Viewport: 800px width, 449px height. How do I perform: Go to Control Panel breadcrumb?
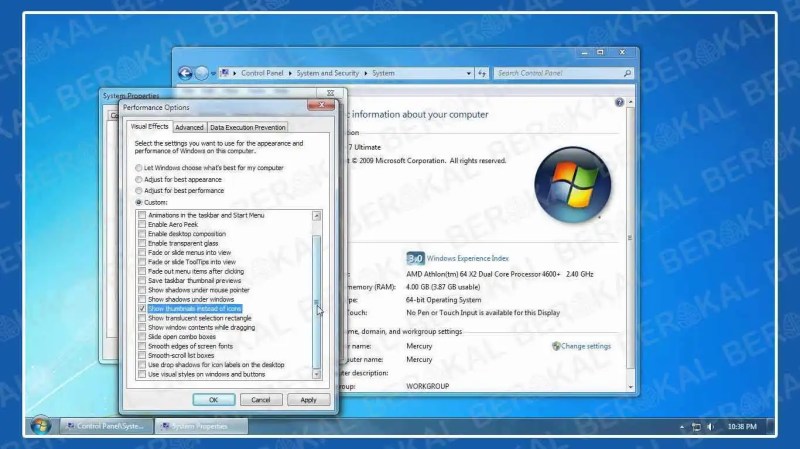click(262, 73)
